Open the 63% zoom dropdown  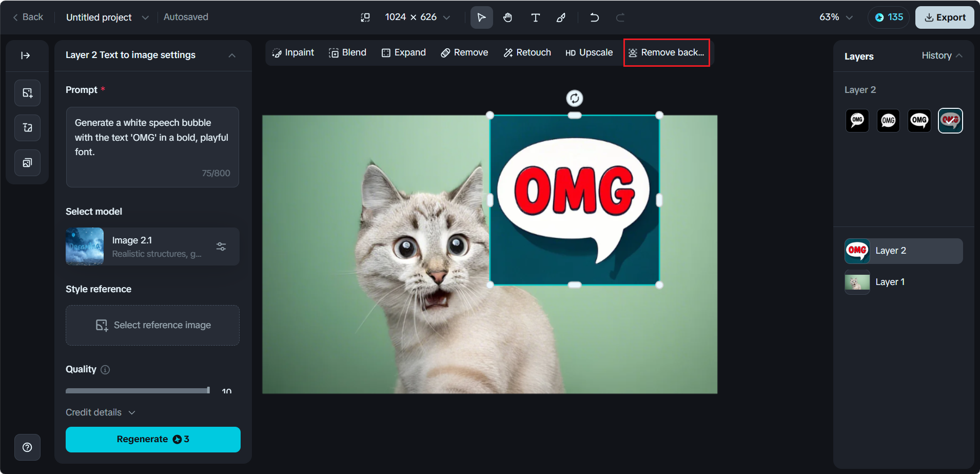coord(836,17)
